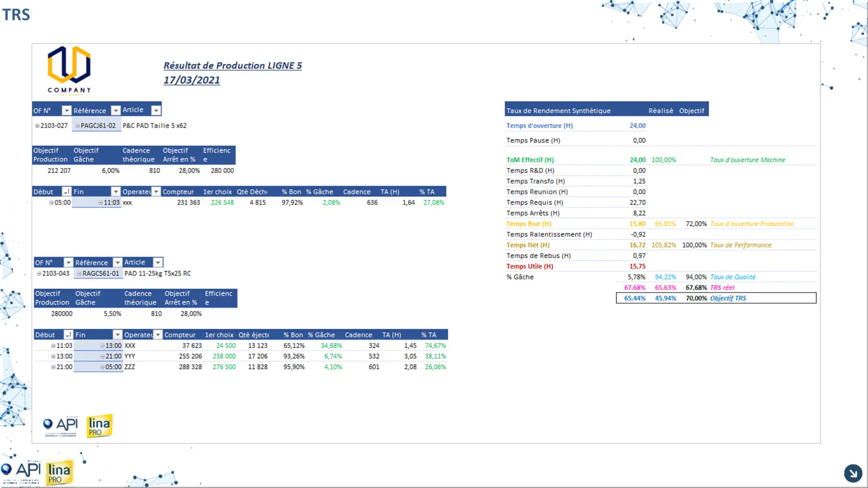The width and height of the screenshot is (868, 488).
Task: Open Article filter above PAD 11-25kg T5x25 RC
Action: tap(158, 262)
